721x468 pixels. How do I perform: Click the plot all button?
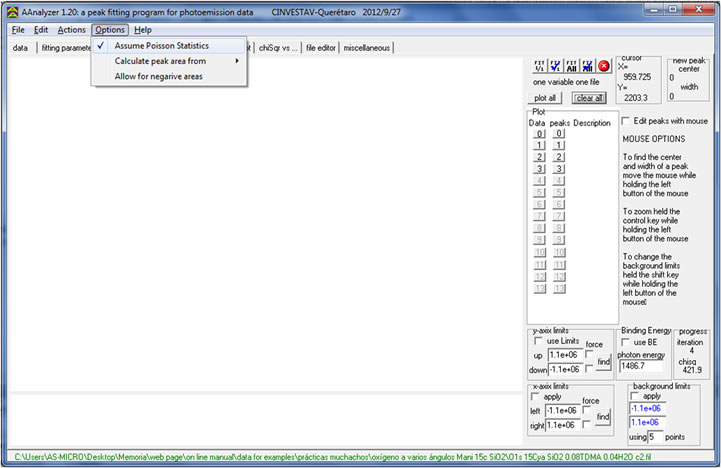(x=546, y=98)
